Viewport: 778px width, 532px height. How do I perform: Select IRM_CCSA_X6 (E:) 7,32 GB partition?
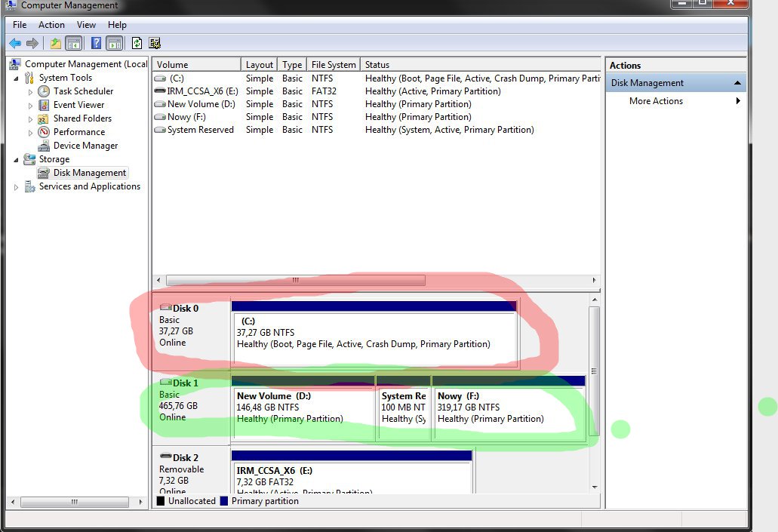(352, 472)
